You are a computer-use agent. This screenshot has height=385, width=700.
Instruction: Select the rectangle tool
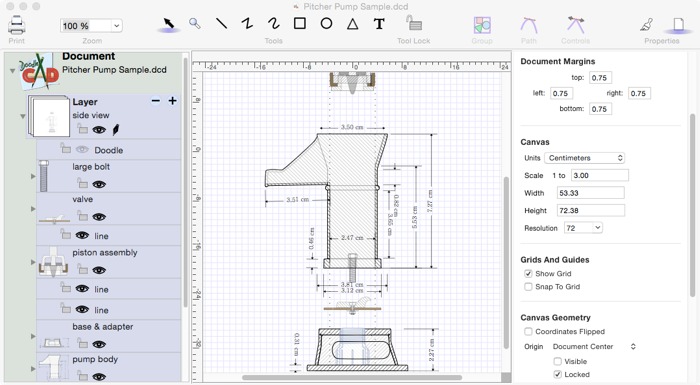click(300, 23)
